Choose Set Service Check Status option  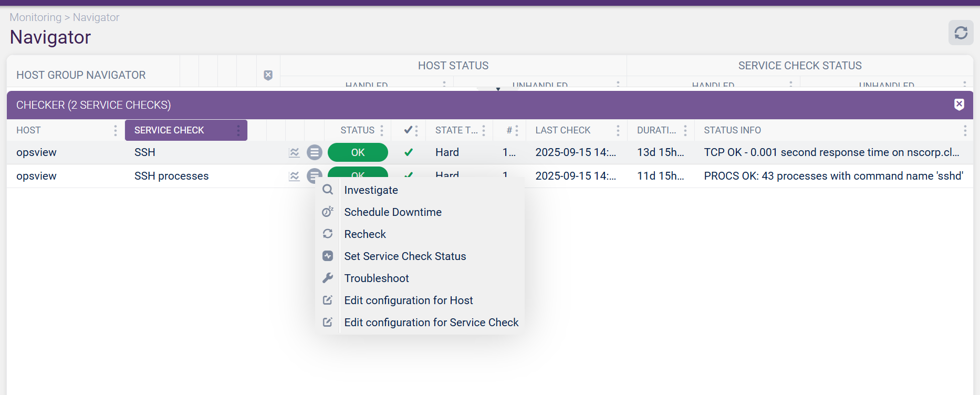[x=405, y=256]
